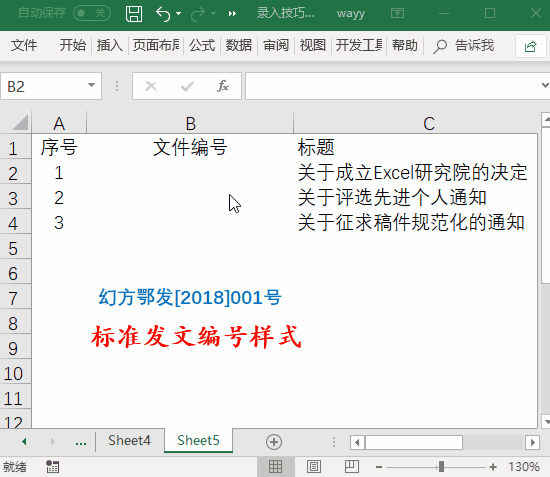
Task: Switch to Normal view icon
Action: 275,467
